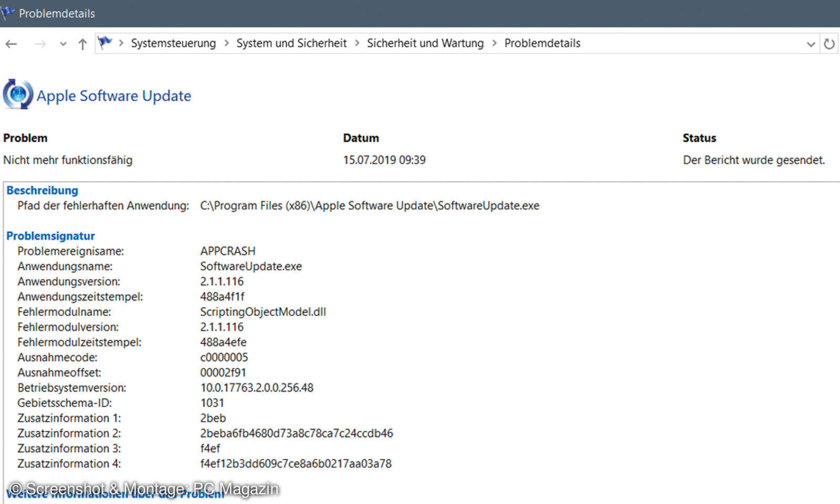The image size is (840, 504).
Task: Open the recent locations dropdown arrow
Action: [x=63, y=44]
